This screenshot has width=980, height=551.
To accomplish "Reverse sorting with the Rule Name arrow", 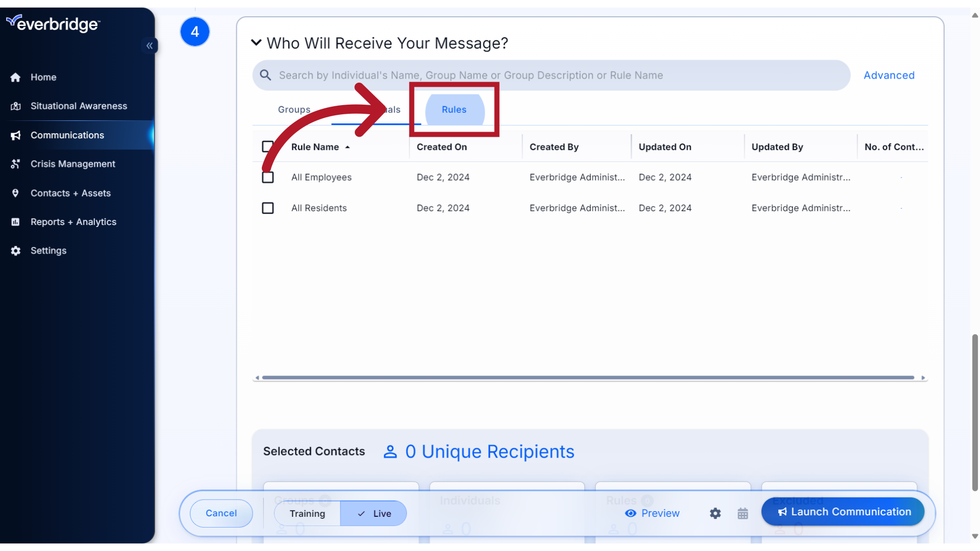I will [348, 146].
